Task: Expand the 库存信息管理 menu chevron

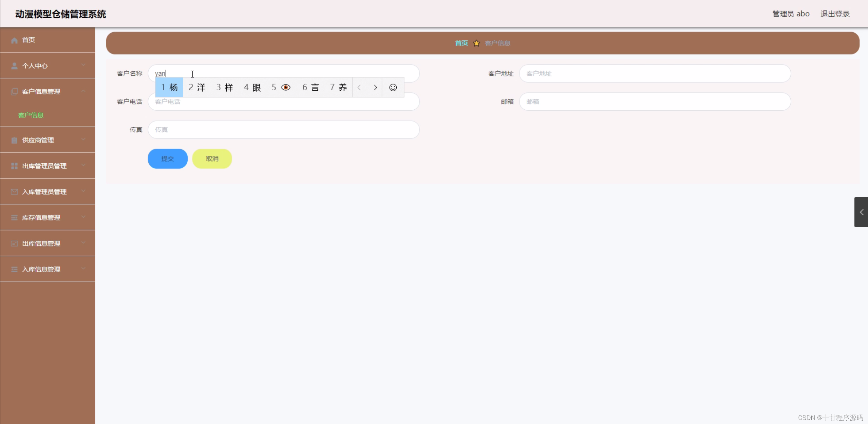Action: pyautogui.click(x=83, y=217)
